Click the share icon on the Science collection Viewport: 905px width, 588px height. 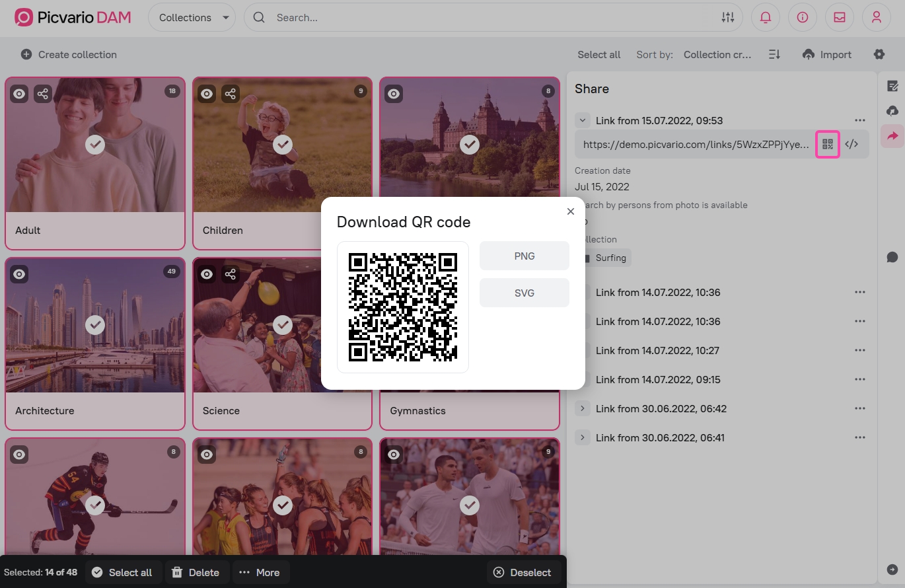(x=230, y=274)
